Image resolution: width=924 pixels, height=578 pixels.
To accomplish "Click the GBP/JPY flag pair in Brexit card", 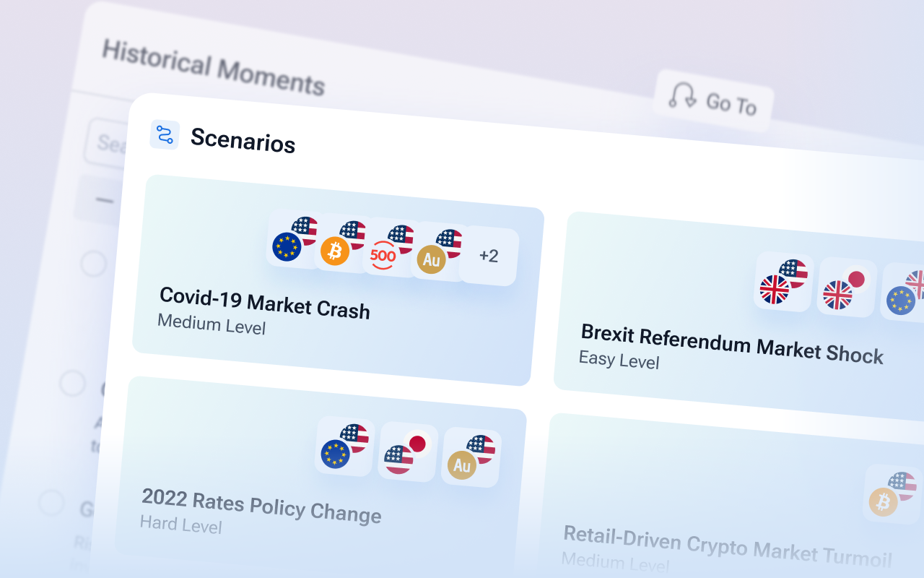I will [845, 287].
